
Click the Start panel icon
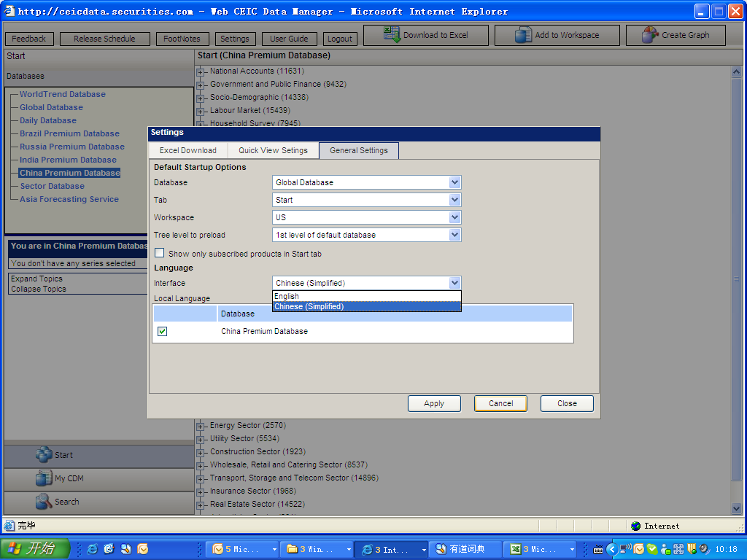pos(44,455)
